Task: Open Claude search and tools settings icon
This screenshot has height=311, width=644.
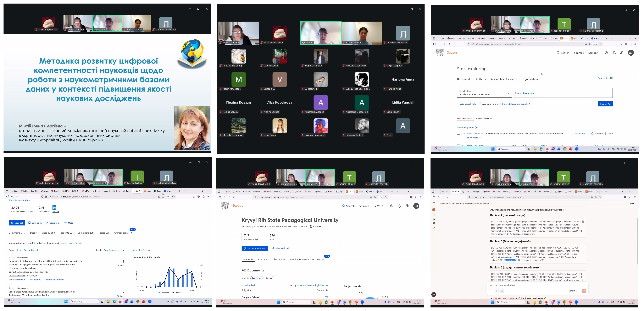Action: point(496,291)
